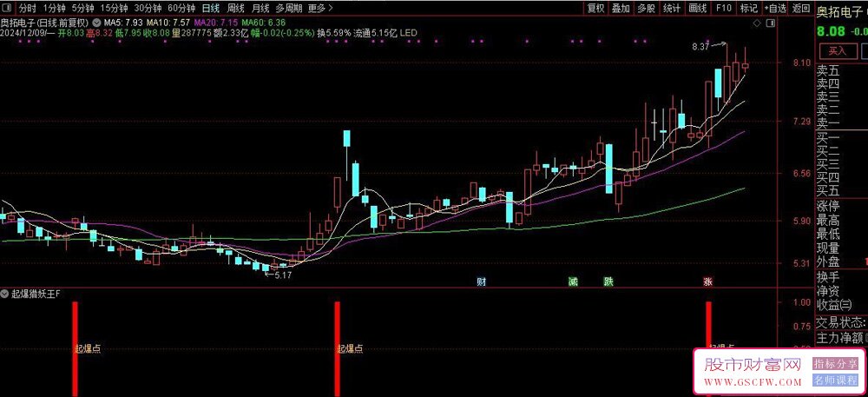Click the red 买入 buy button

(x=838, y=51)
